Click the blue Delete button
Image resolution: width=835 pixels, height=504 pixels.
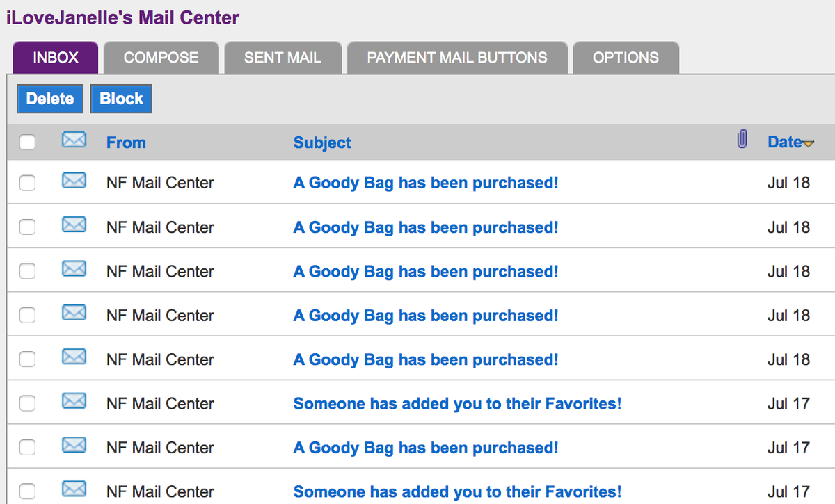point(50,99)
